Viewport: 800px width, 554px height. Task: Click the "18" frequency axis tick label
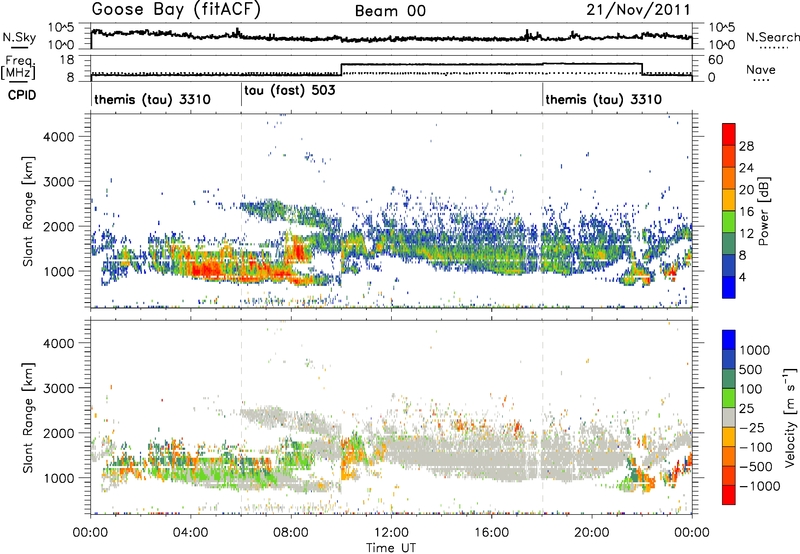click(67, 60)
